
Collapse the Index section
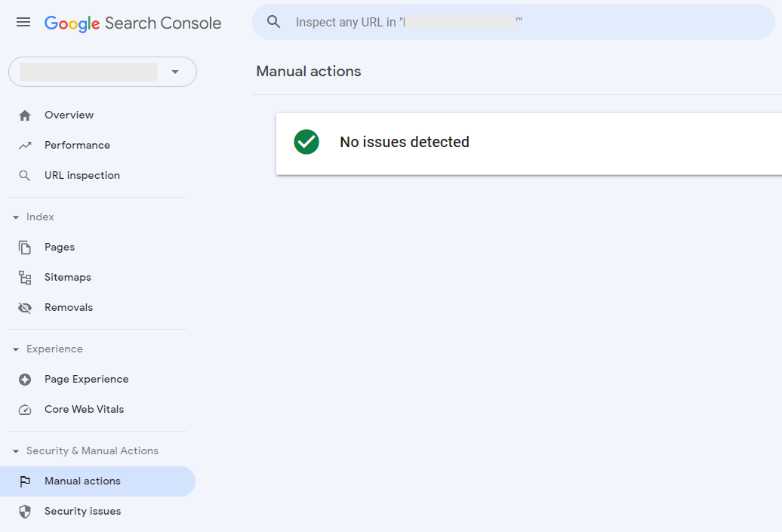(17, 217)
